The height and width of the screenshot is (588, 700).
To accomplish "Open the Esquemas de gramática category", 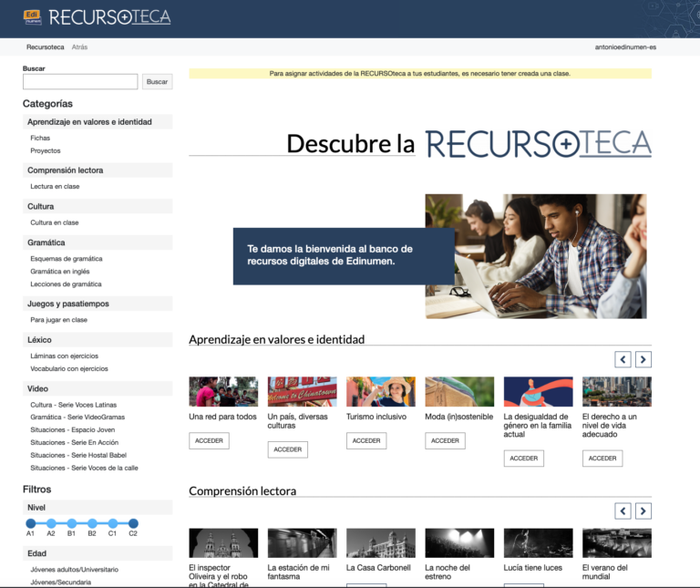I will (66, 259).
